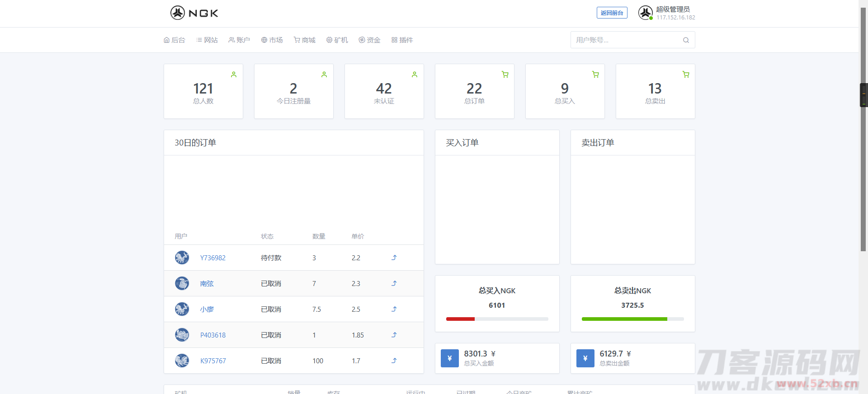Image resolution: width=868 pixels, height=394 pixels.
Task: Open user link 小廖
Action: coord(207,310)
